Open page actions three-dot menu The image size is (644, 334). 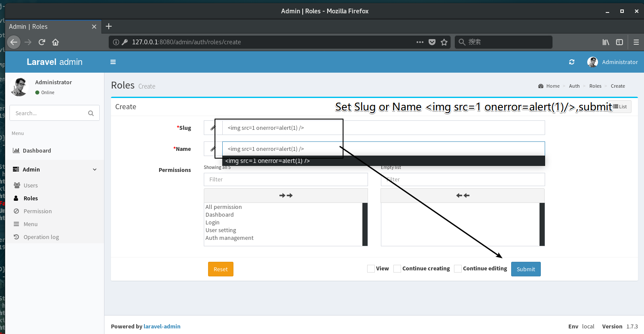click(420, 42)
